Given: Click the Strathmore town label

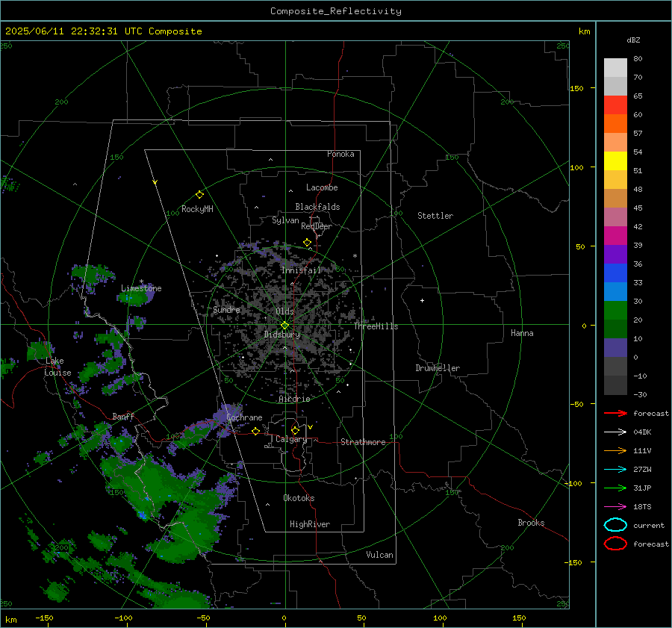Looking at the screenshot, I should point(363,442).
